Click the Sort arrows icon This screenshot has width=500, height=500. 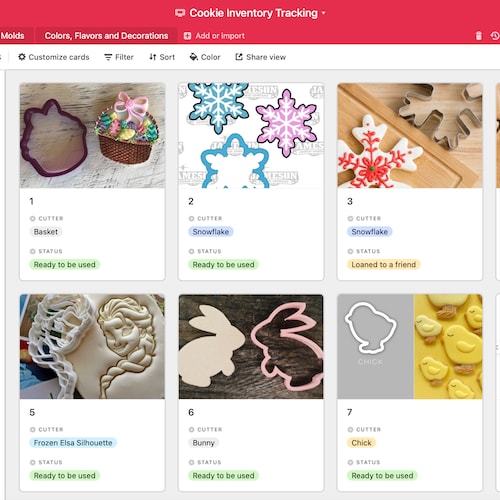coord(152,57)
